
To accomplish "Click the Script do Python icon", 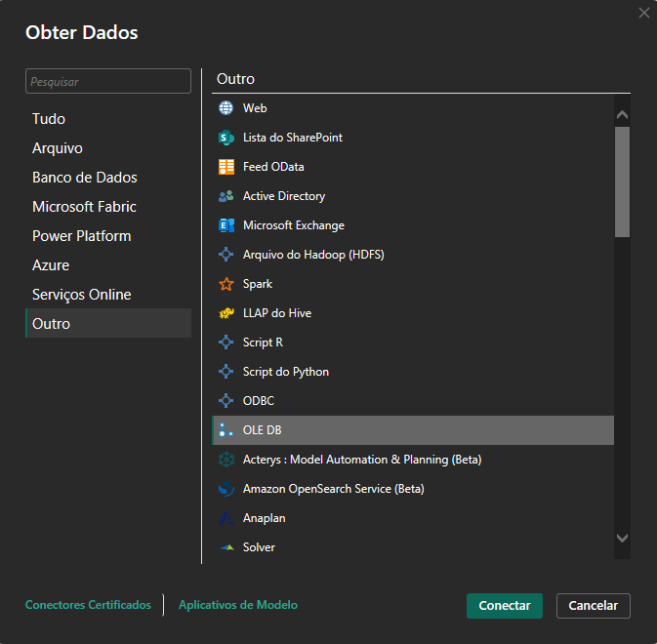I will (x=226, y=372).
